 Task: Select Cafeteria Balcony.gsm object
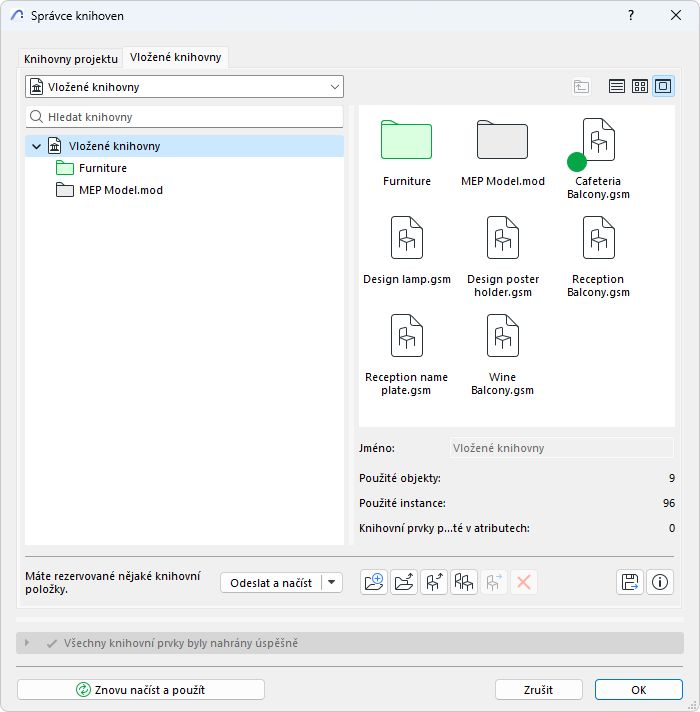pos(598,159)
